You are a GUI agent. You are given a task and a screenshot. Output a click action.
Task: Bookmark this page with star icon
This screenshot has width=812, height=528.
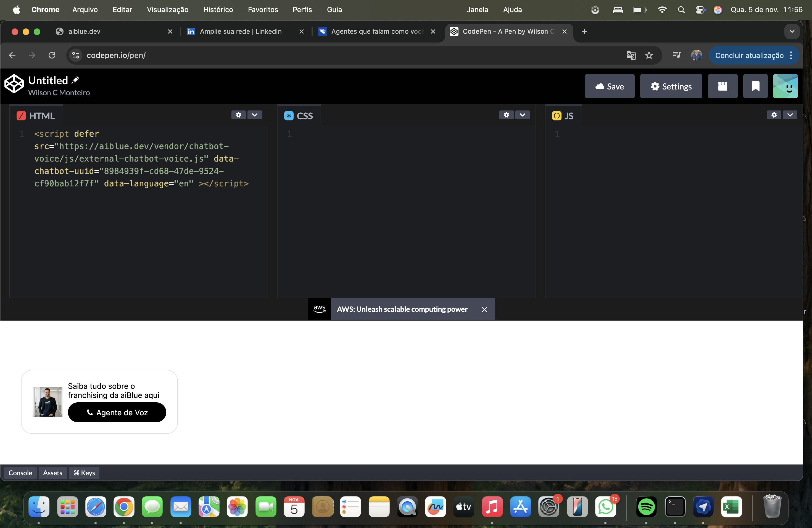(649, 55)
